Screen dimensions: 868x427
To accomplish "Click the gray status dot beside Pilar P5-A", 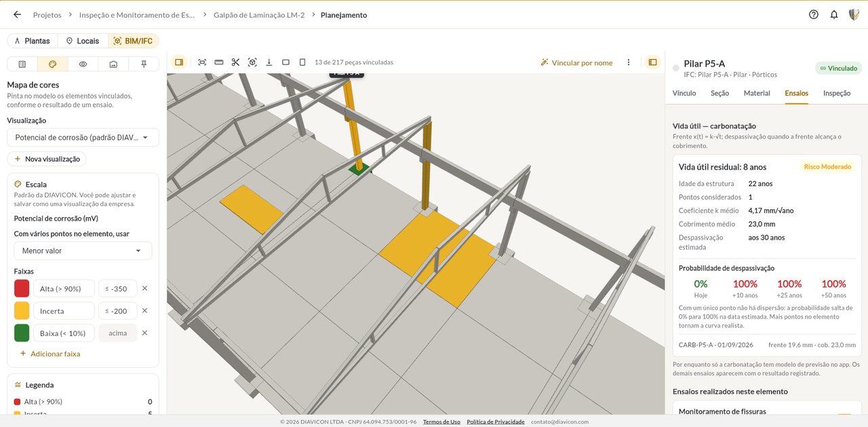I will click(x=675, y=68).
